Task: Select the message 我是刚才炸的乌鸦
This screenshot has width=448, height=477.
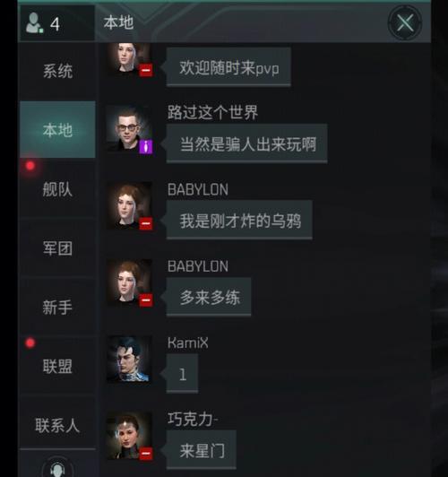Action: click(x=239, y=221)
